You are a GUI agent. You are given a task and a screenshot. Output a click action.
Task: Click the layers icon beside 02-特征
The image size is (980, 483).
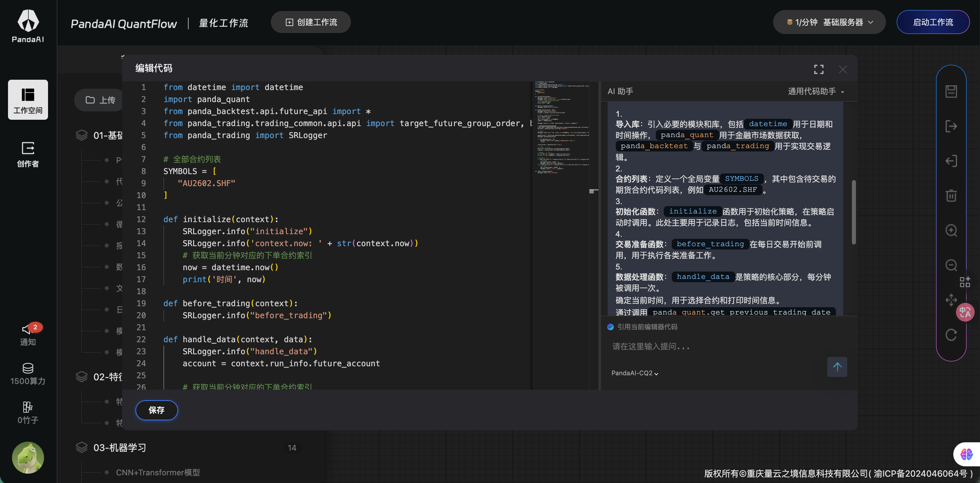[81, 377]
